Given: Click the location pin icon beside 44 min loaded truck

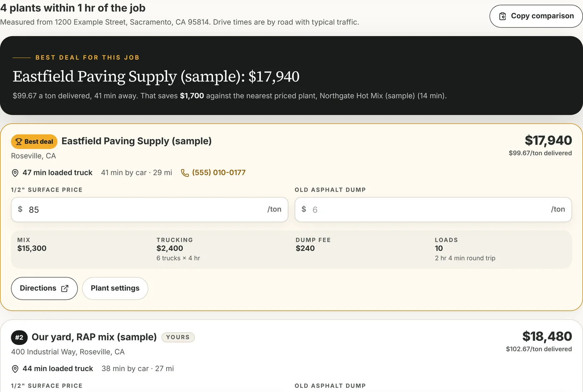Looking at the screenshot, I should (15, 369).
